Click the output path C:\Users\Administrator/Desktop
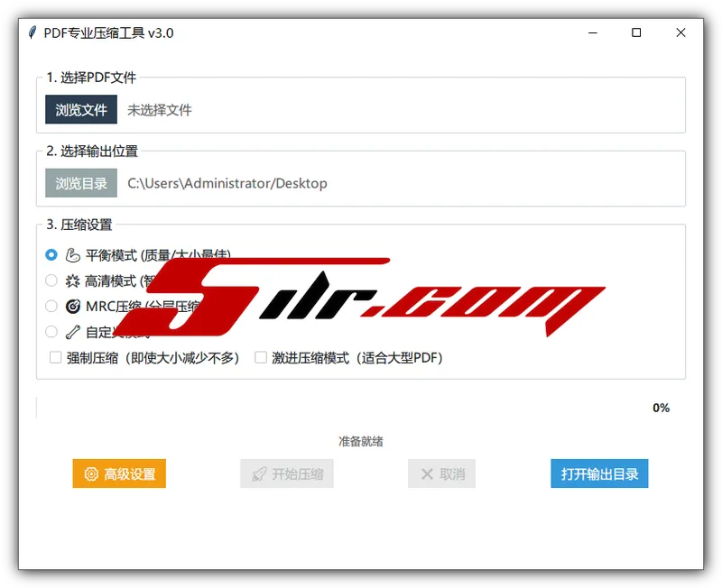Screen dimensions: 722x588 tap(227, 184)
